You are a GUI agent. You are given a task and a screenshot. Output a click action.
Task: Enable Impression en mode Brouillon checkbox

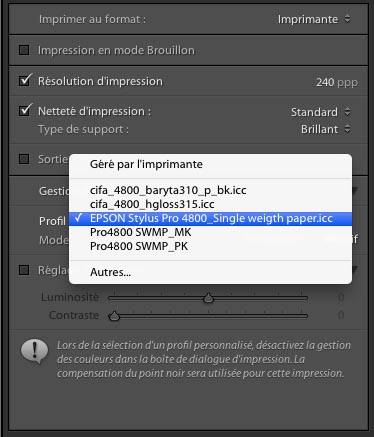pyautogui.click(x=24, y=50)
